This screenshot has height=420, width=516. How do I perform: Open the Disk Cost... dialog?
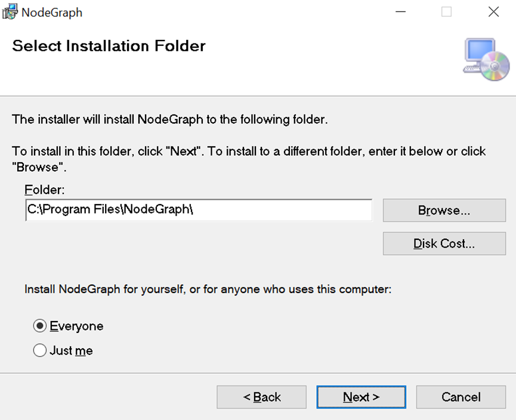click(x=444, y=243)
